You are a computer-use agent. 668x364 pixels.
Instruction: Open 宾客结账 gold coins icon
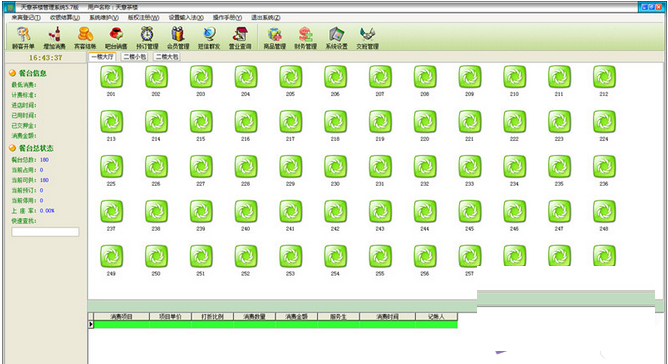coord(85,38)
